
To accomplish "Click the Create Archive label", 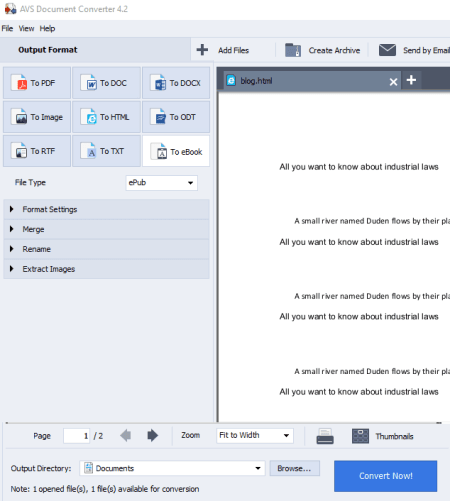I will (334, 50).
